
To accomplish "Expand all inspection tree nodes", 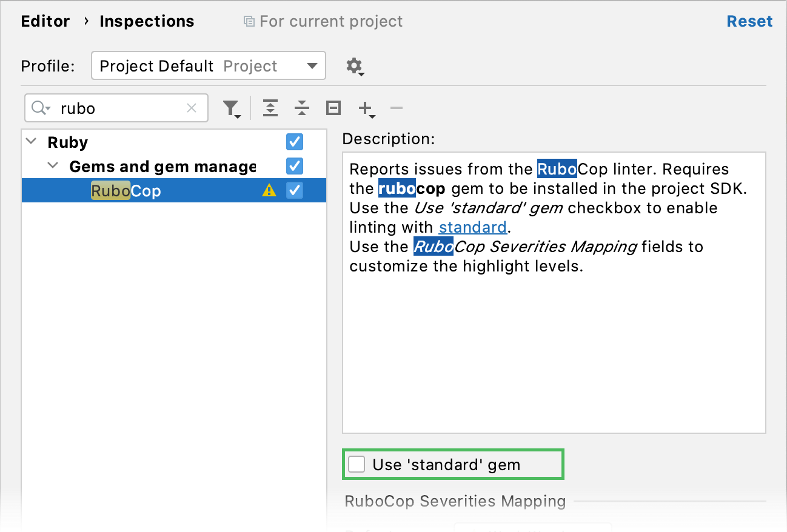I will point(270,108).
